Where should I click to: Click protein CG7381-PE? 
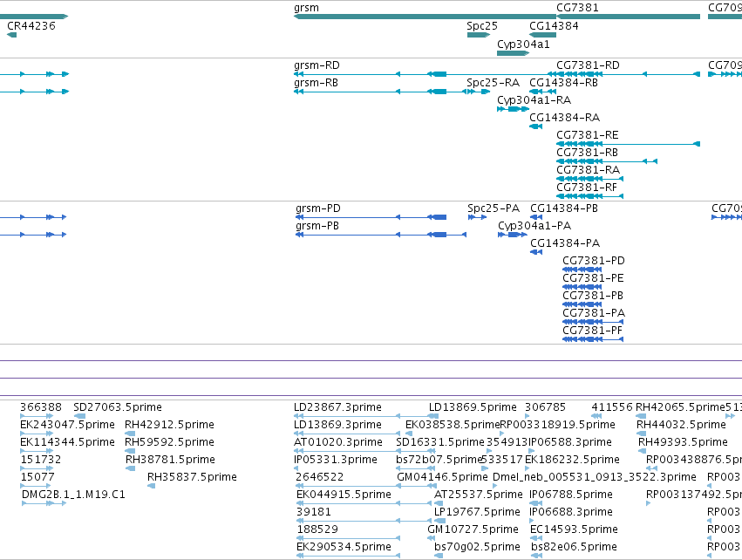point(582,287)
